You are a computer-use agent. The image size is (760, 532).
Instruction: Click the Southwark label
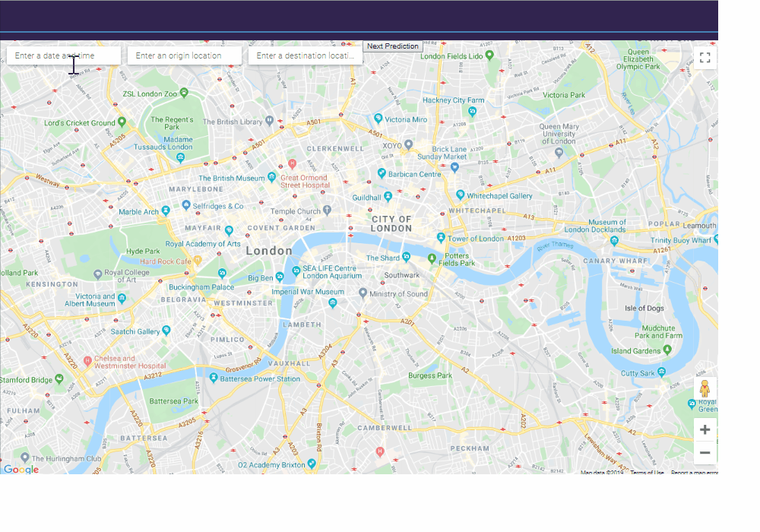[402, 275]
